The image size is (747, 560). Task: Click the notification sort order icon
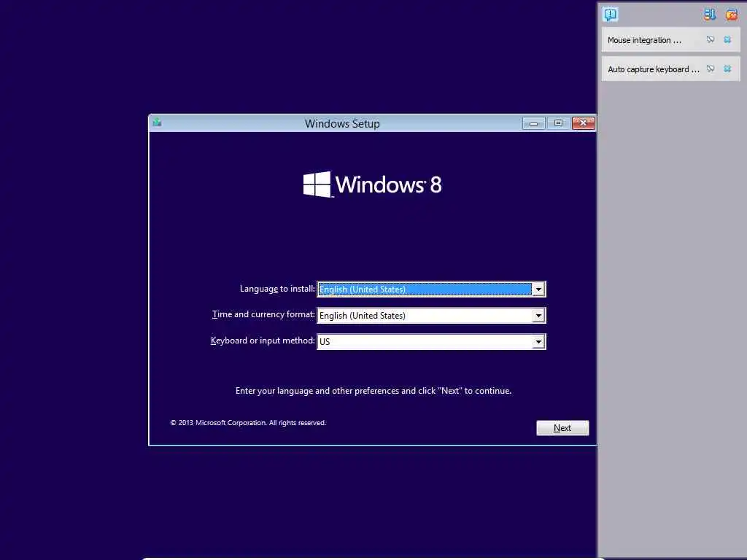[x=710, y=15]
